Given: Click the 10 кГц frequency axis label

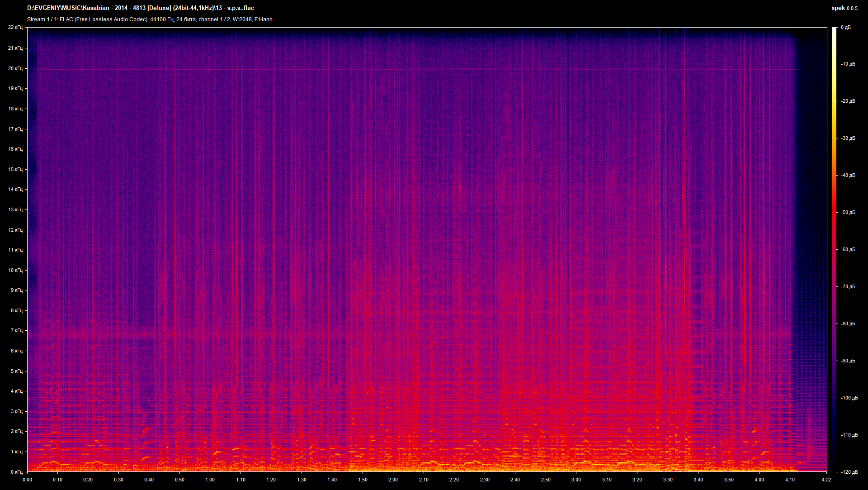Looking at the screenshot, I should [x=15, y=270].
